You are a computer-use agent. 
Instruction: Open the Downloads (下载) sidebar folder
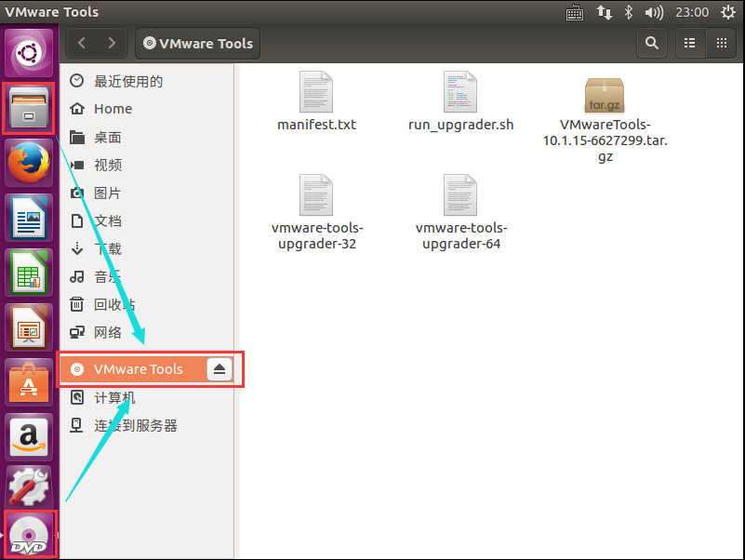[x=146, y=248]
